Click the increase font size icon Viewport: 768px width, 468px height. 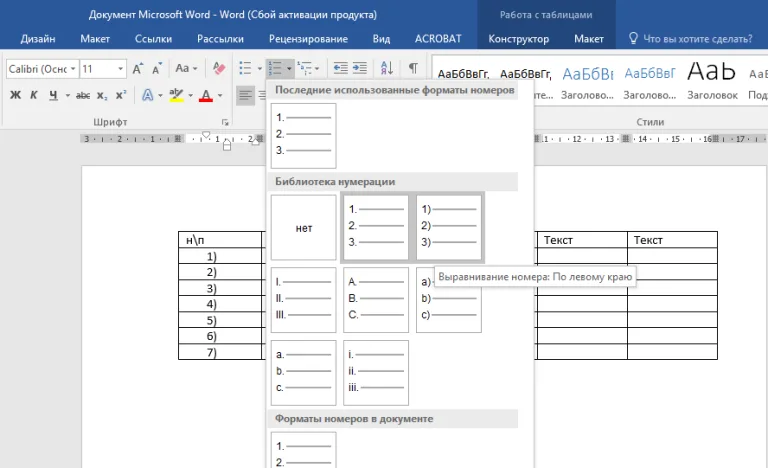(138, 69)
